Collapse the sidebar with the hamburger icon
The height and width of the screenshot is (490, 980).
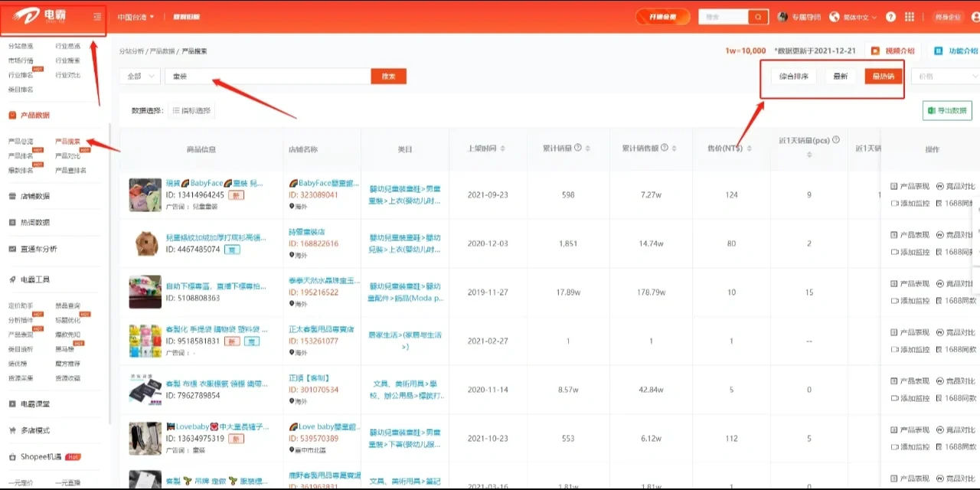(x=96, y=17)
